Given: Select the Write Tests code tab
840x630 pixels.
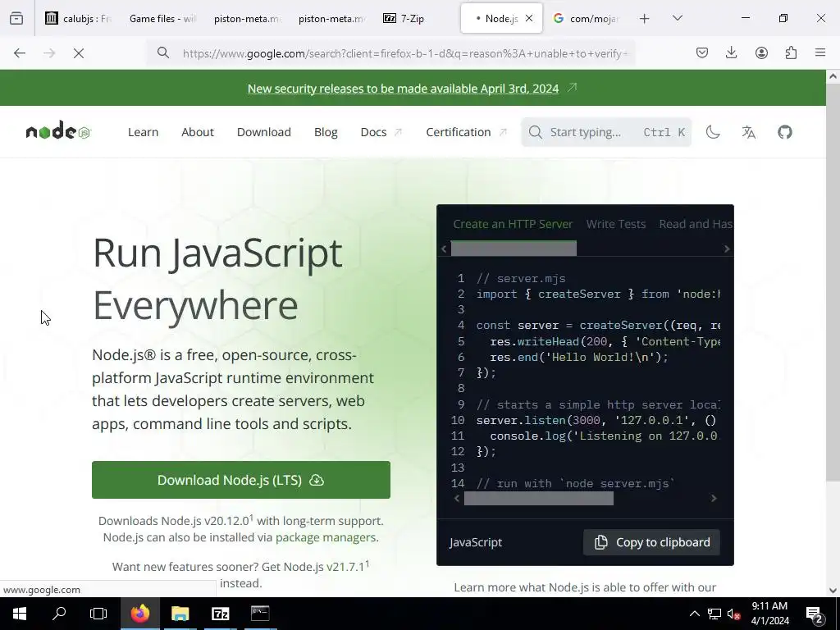Looking at the screenshot, I should point(615,224).
